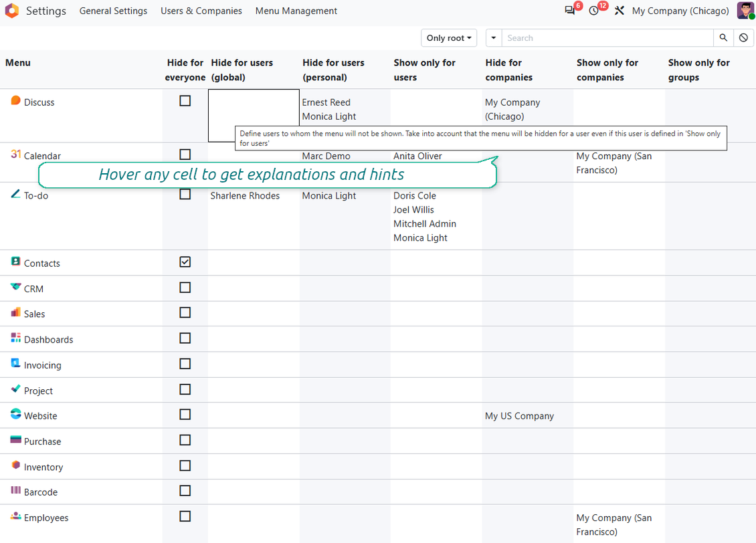Click the Show only for groups header
This screenshot has width=756, height=543.
coord(698,70)
